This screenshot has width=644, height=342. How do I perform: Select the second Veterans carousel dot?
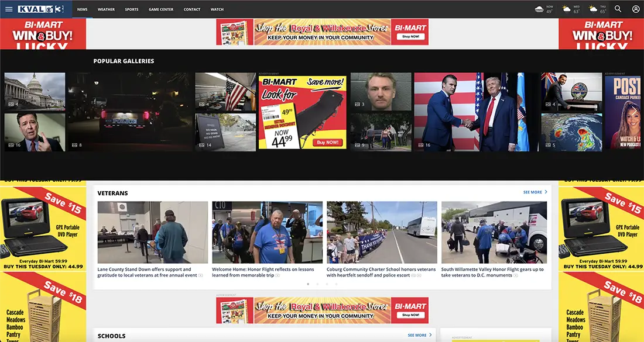pos(317,284)
